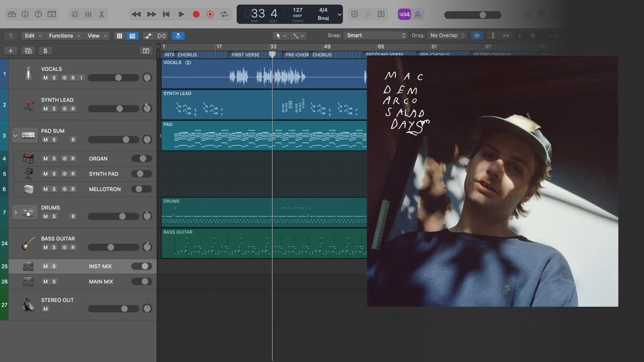
Task: Toggle the Capture Recording button
Action: [x=210, y=15]
